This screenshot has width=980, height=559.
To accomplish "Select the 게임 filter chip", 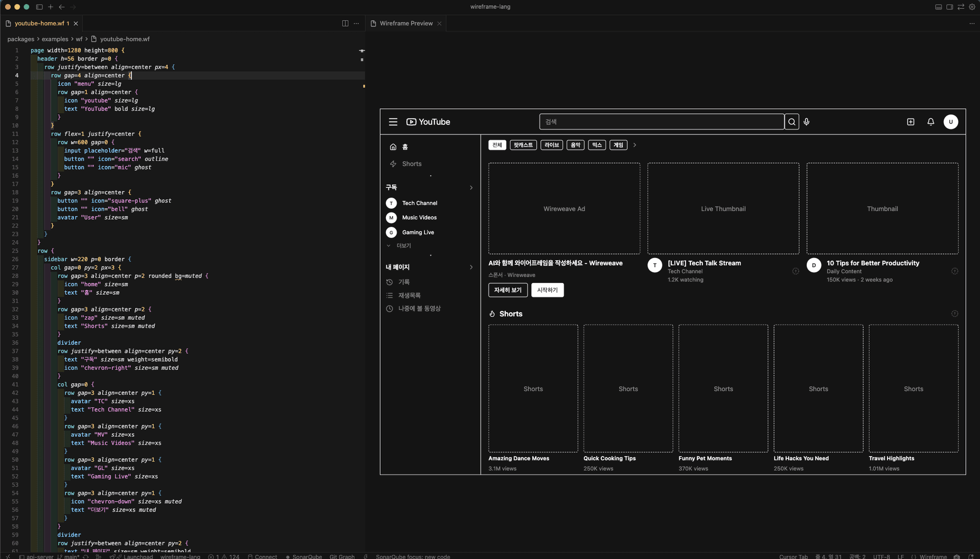I will point(618,145).
